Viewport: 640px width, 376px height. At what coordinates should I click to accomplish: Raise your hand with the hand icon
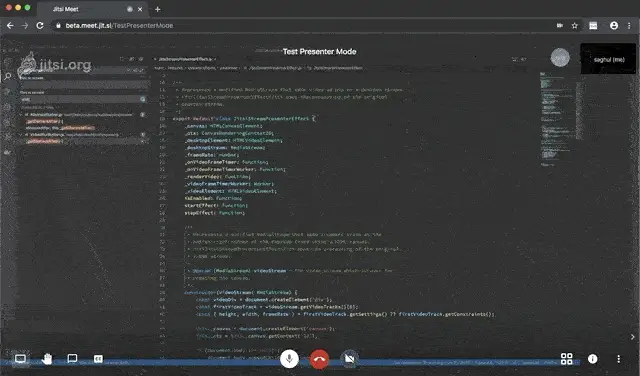click(x=47, y=359)
